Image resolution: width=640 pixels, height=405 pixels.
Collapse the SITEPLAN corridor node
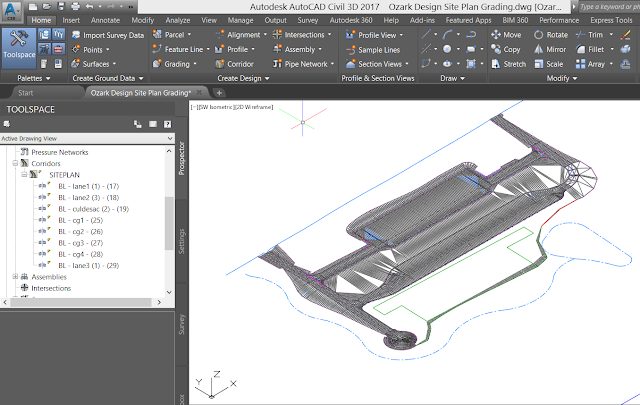(23, 174)
